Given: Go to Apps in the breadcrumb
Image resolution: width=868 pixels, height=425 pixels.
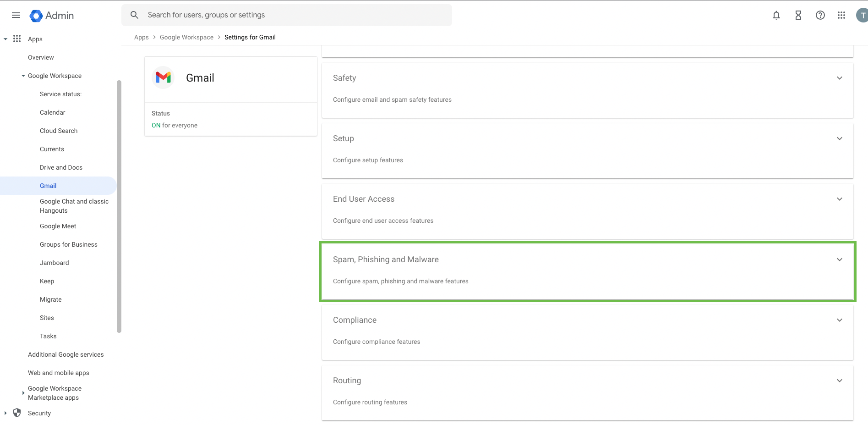Looking at the screenshot, I should coord(141,37).
